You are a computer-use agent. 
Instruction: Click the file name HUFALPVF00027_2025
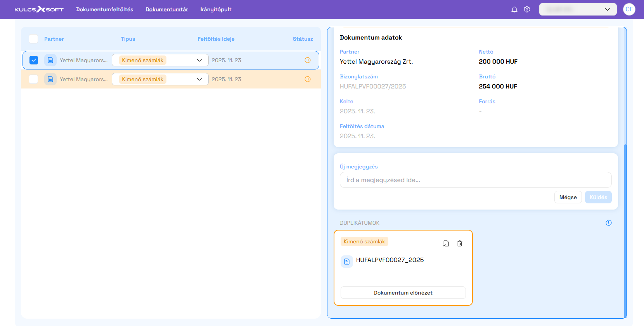[390, 260]
